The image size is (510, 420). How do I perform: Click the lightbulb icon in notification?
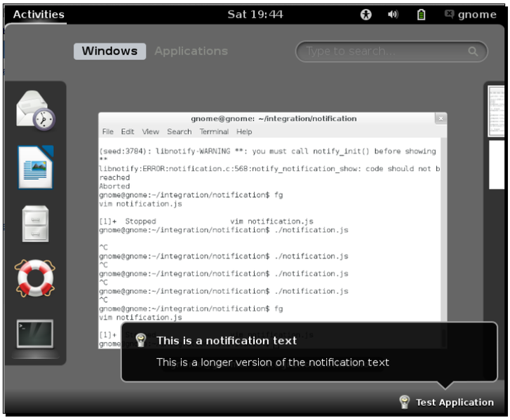pos(141,340)
